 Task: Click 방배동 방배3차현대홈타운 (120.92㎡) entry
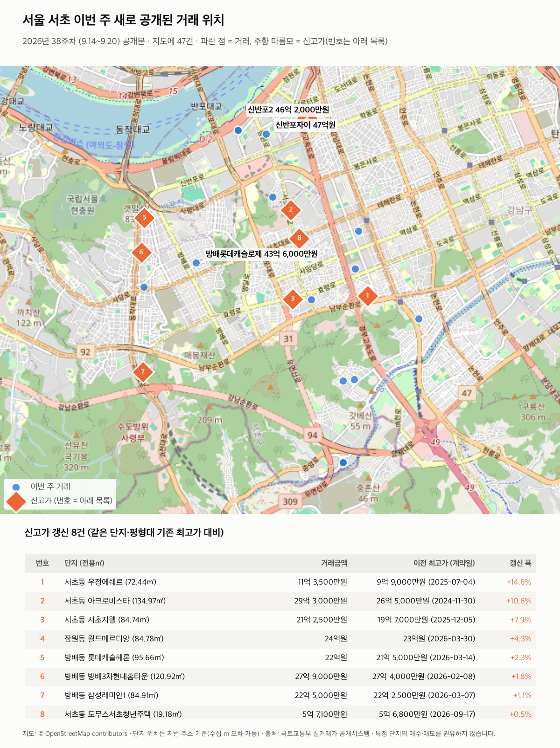tap(125, 677)
